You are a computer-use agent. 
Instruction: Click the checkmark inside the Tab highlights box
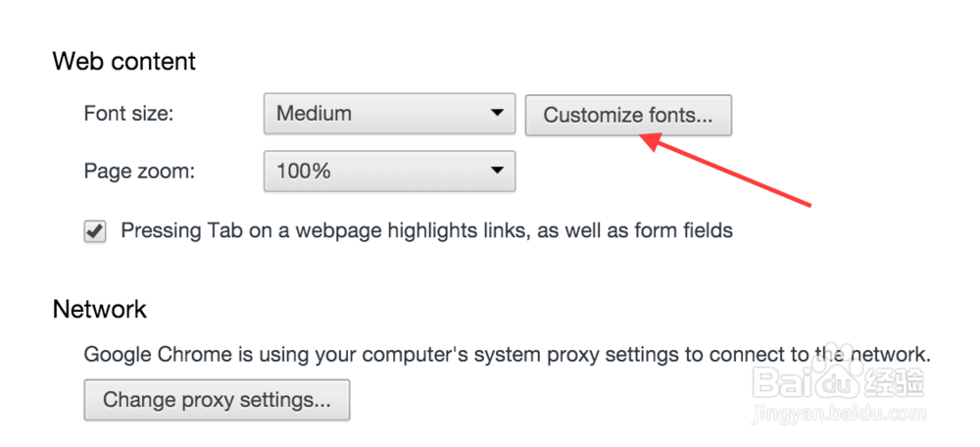coord(95,230)
